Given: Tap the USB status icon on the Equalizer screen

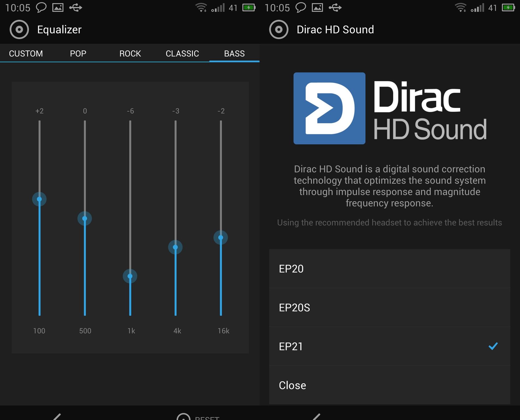Looking at the screenshot, I should (x=76, y=7).
